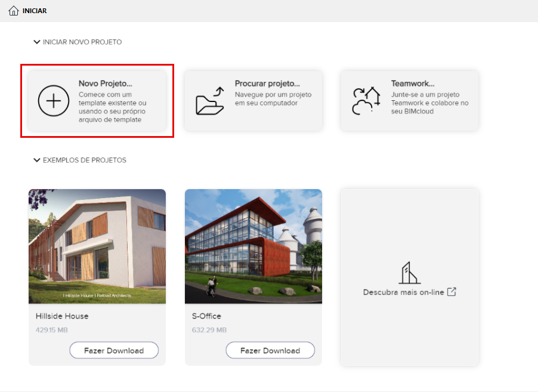538x392 pixels.
Task: Select the Hillside House thumbnail image
Action: point(97,246)
